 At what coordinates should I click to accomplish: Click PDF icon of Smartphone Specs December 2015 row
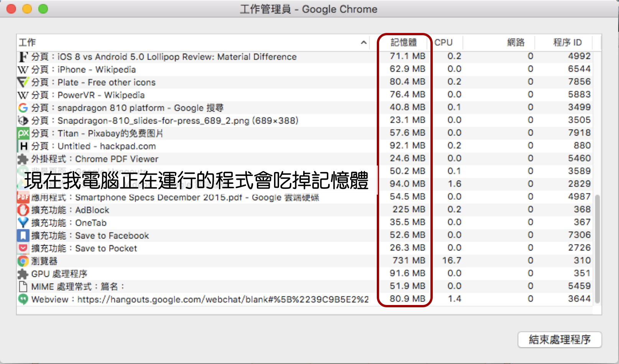pos(23,197)
